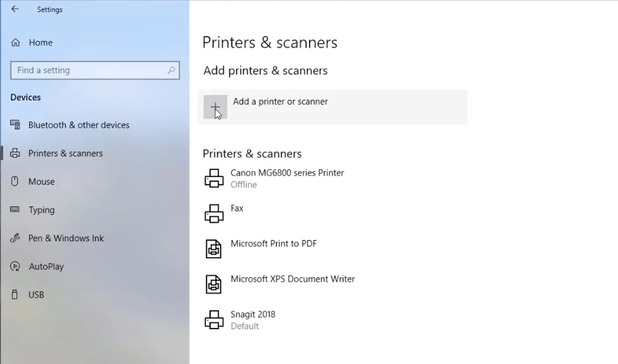
Task: Open Home from the house icon
Action: pyautogui.click(x=15, y=43)
